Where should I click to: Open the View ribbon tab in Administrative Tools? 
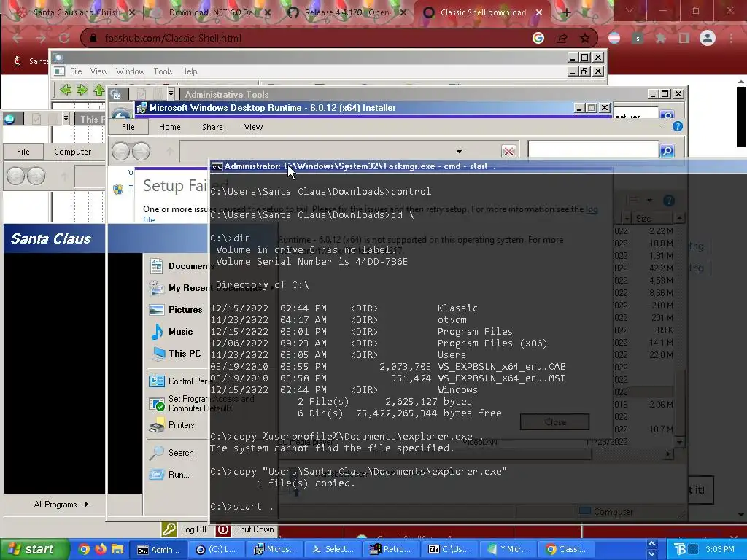click(x=253, y=127)
